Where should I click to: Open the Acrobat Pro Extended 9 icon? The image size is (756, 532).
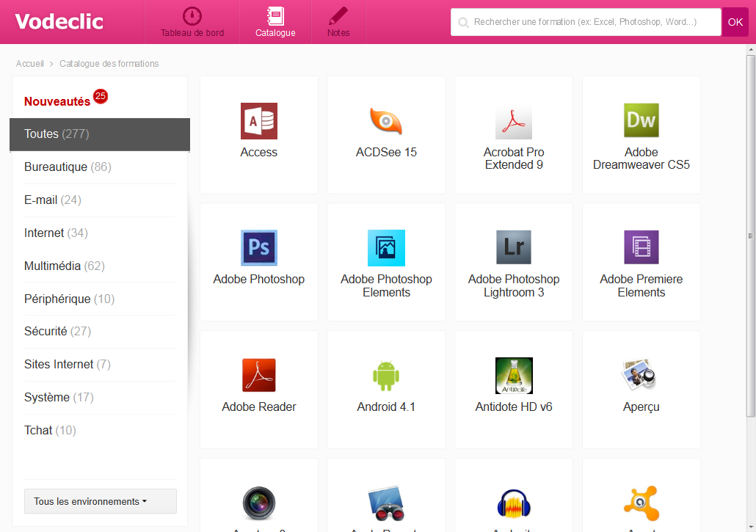pos(514,121)
